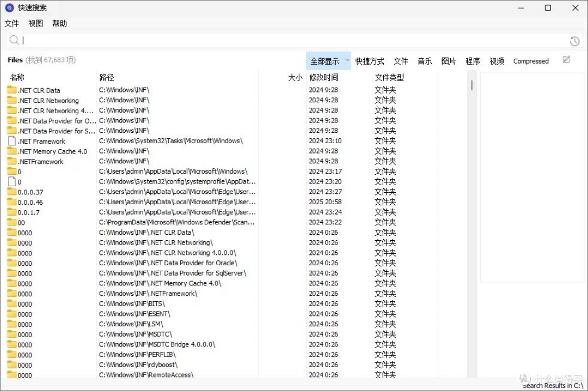This screenshot has height=391, width=588.
Task: Select .NET Data Provider for O… entry
Action: click(57, 121)
